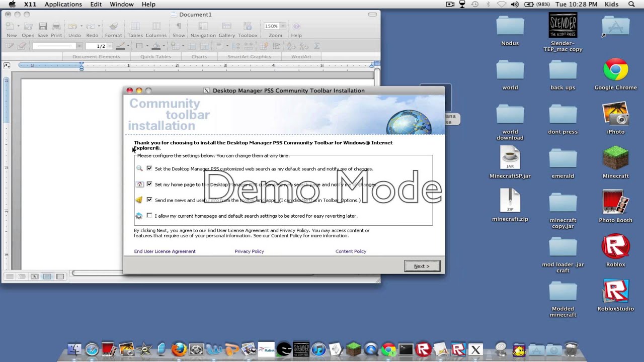Open the Navigation pane icon

click(x=203, y=26)
